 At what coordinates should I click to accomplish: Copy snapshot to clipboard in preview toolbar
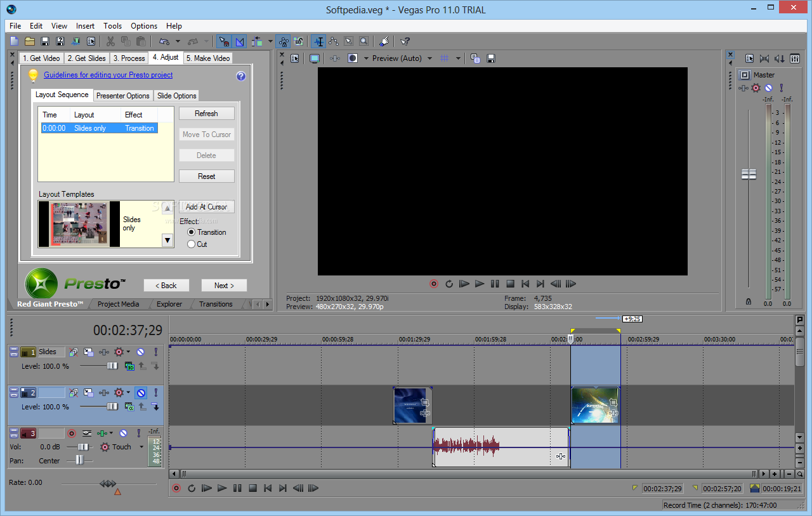(475, 58)
